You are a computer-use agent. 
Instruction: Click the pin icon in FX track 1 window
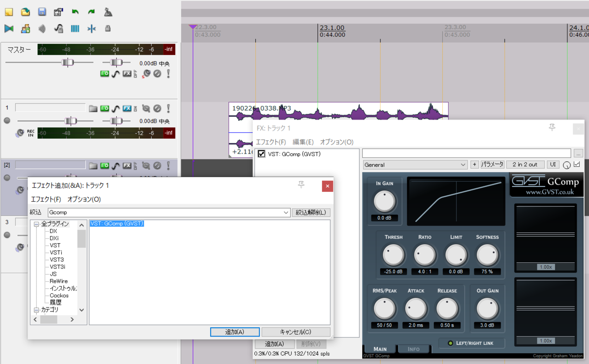[x=552, y=127]
